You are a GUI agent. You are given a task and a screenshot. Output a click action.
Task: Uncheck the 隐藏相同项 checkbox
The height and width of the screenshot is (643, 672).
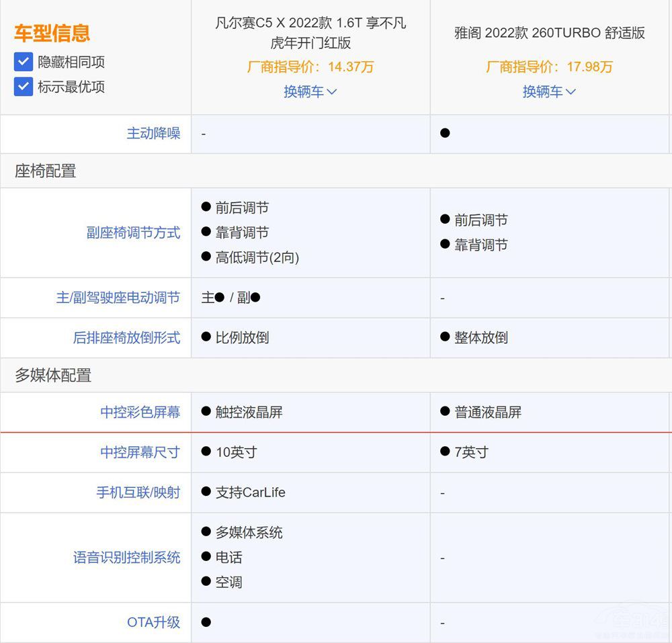pos(24,62)
